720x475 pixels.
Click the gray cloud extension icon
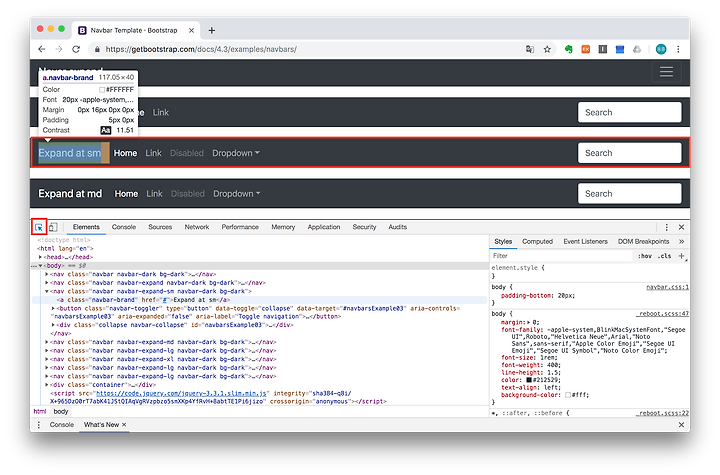click(637, 49)
